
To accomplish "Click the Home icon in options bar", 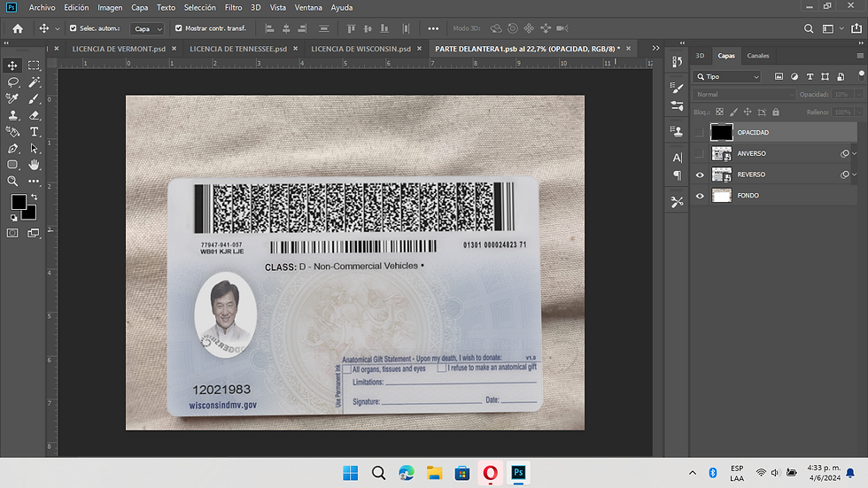I will pos(18,28).
